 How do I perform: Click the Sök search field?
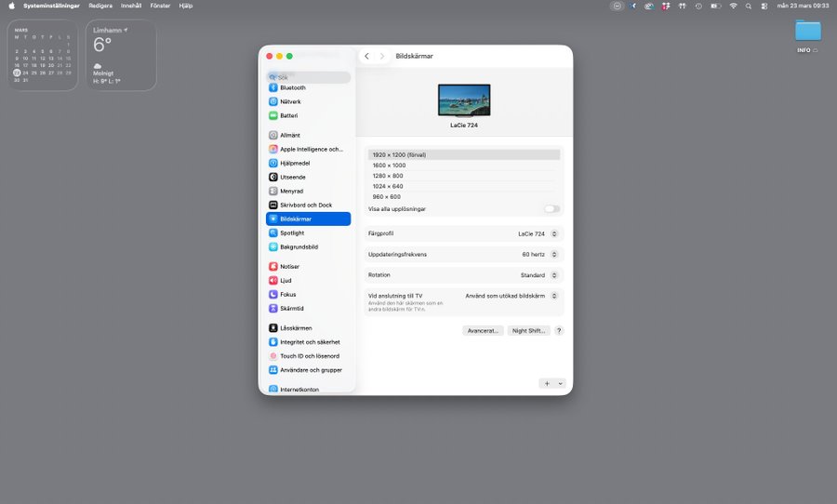coord(310,77)
